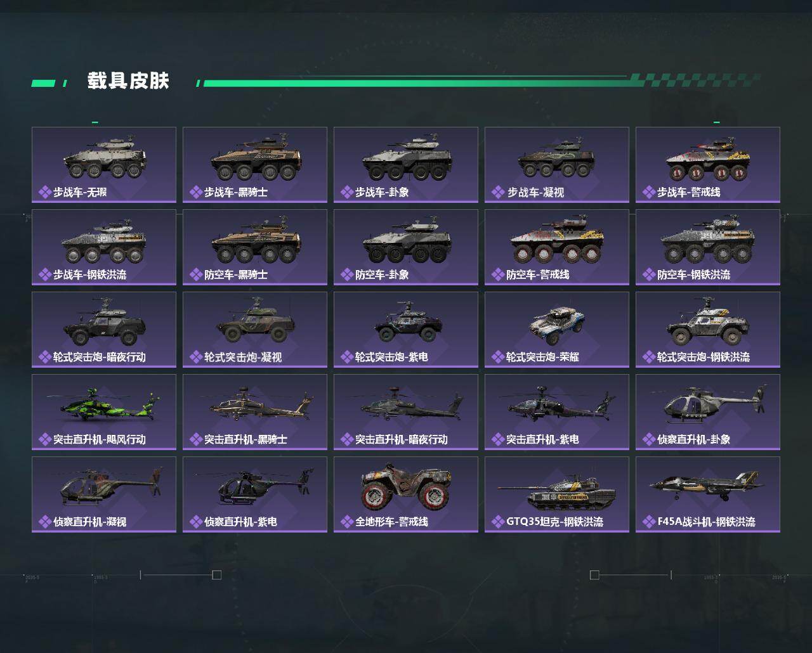
Task: Click the diamond icon next to 防空车-警戒线
Action: pos(497,275)
